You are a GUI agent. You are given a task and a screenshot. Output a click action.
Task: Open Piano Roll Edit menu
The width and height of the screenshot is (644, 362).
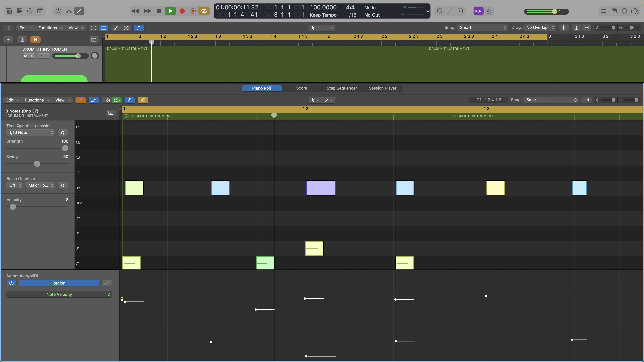tap(13, 100)
